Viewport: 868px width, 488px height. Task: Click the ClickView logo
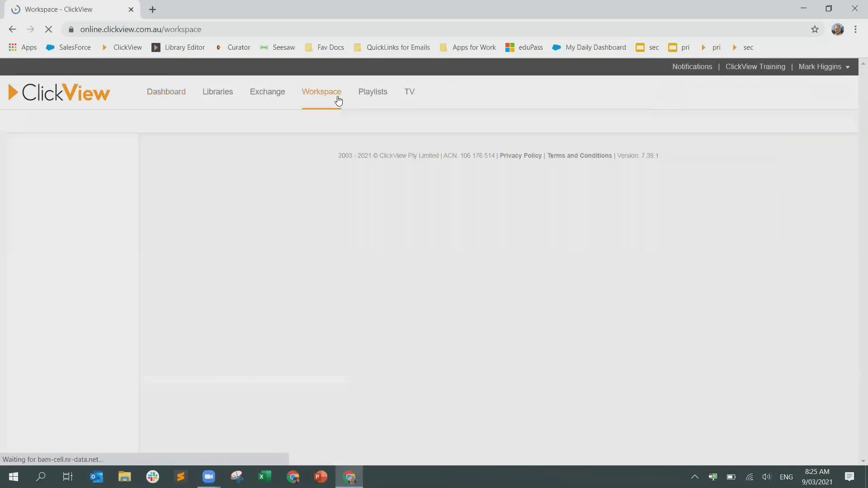[59, 92]
